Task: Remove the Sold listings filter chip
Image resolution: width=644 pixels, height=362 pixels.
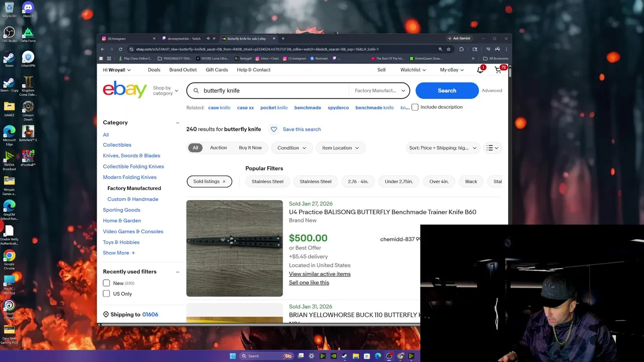Action: click(224, 182)
